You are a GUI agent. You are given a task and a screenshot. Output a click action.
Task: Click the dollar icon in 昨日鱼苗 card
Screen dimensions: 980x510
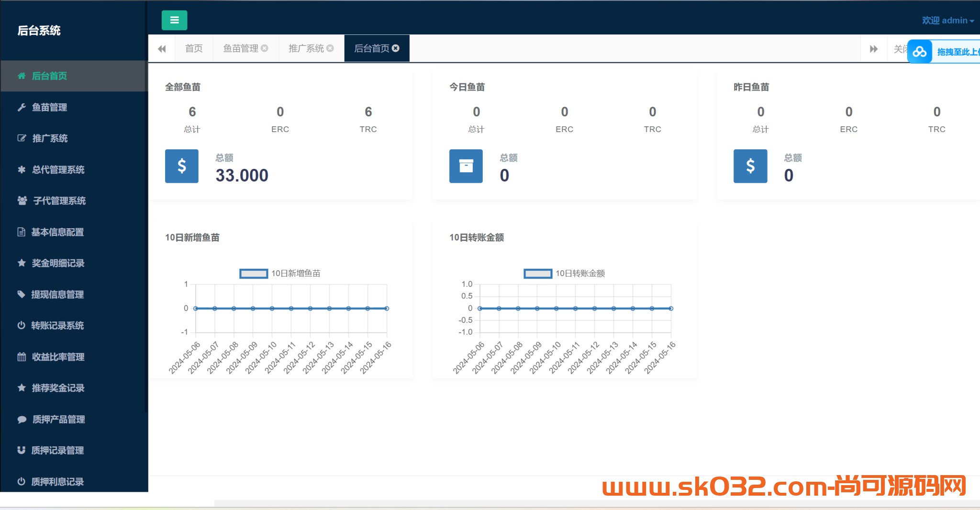pos(750,166)
